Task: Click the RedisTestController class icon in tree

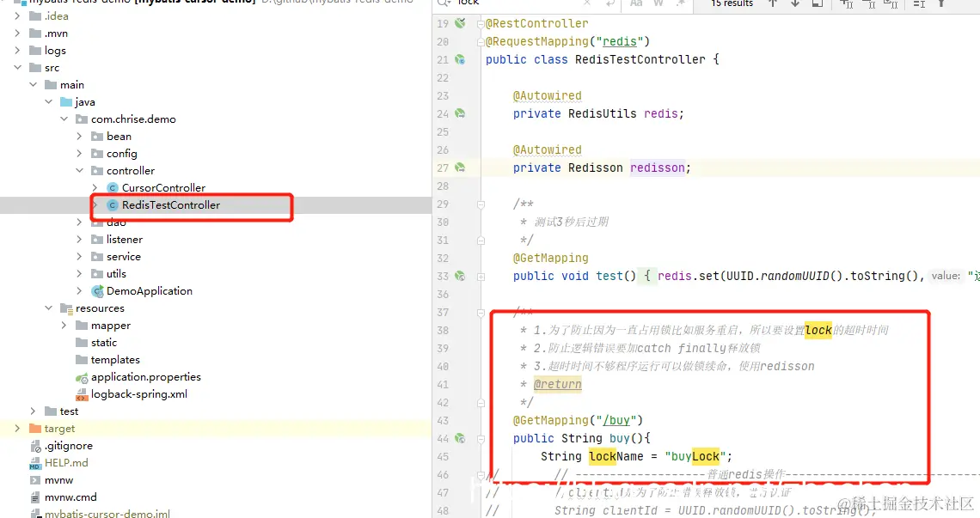Action: click(x=113, y=205)
